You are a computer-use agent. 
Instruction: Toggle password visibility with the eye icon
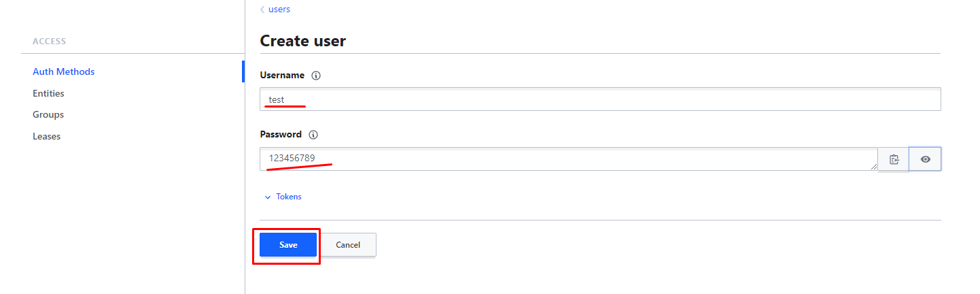925,159
